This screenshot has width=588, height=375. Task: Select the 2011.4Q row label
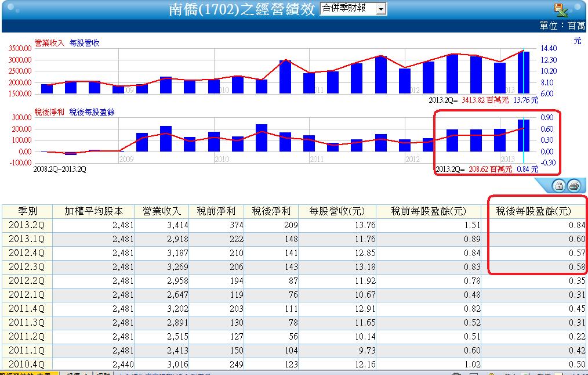point(27,309)
